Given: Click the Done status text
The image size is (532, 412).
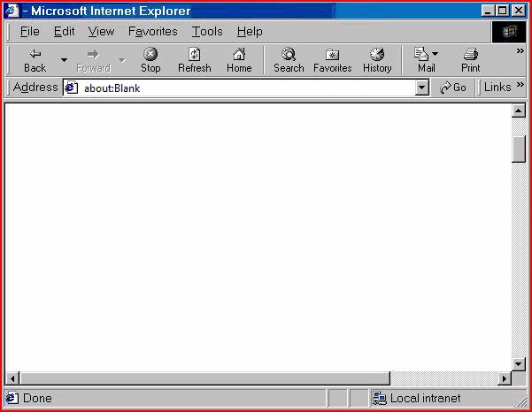Looking at the screenshot, I should [x=37, y=398].
